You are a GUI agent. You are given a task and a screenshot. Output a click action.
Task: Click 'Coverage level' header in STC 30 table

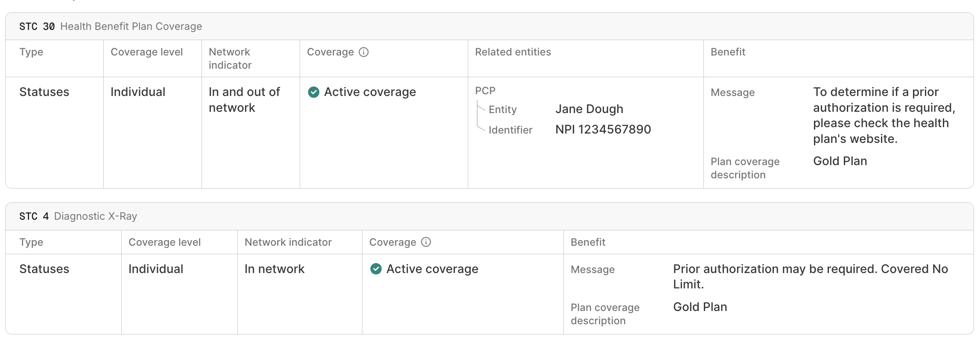(147, 52)
